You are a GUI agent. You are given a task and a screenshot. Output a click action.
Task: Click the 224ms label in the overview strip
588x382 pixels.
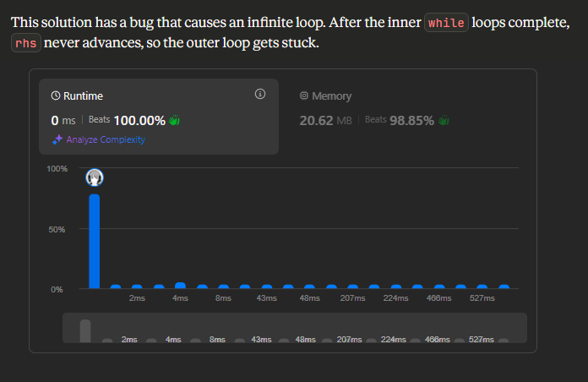point(394,339)
